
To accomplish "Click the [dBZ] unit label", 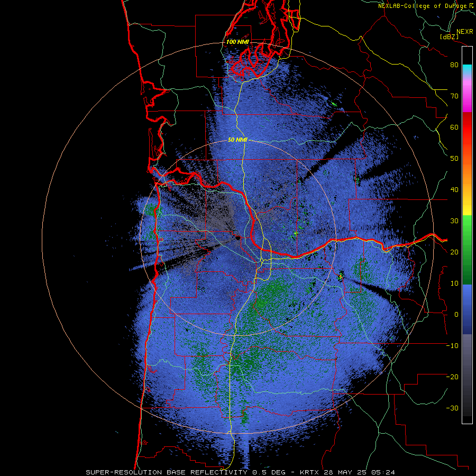I will pos(449,36).
